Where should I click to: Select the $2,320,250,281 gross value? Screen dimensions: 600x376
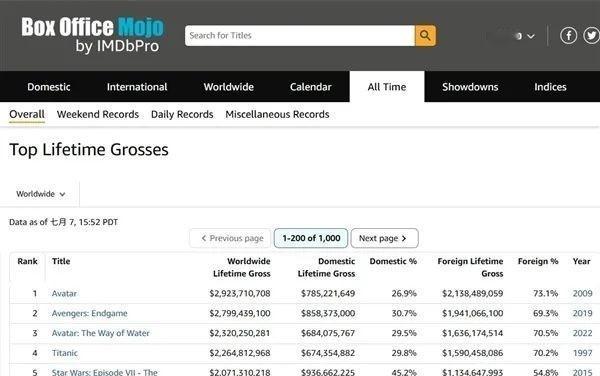point(240,333)
